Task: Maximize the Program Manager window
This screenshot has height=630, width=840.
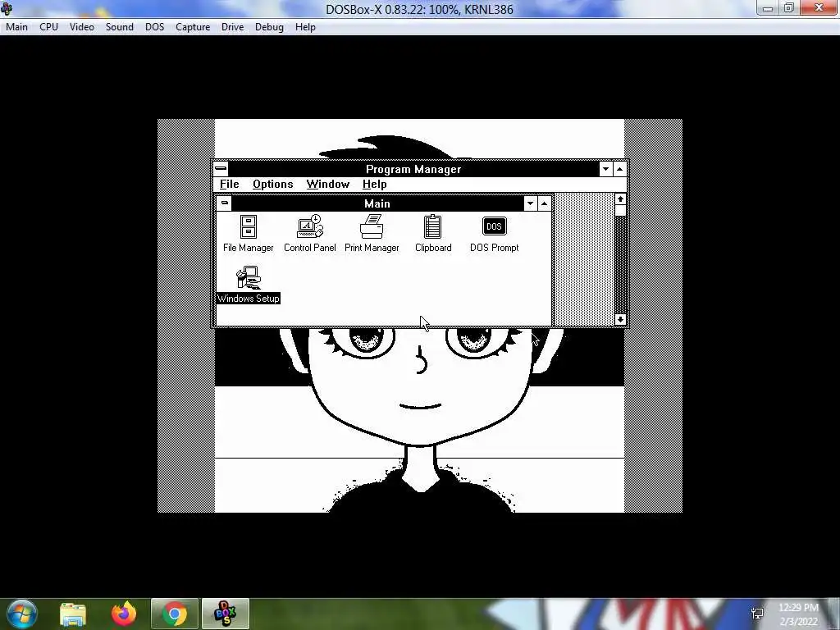Action: (620, 169)
